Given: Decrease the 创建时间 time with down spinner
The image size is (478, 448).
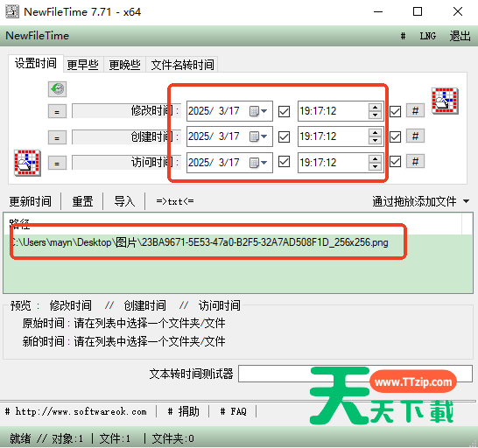Looking at the screenshot, I should [375, 141].
